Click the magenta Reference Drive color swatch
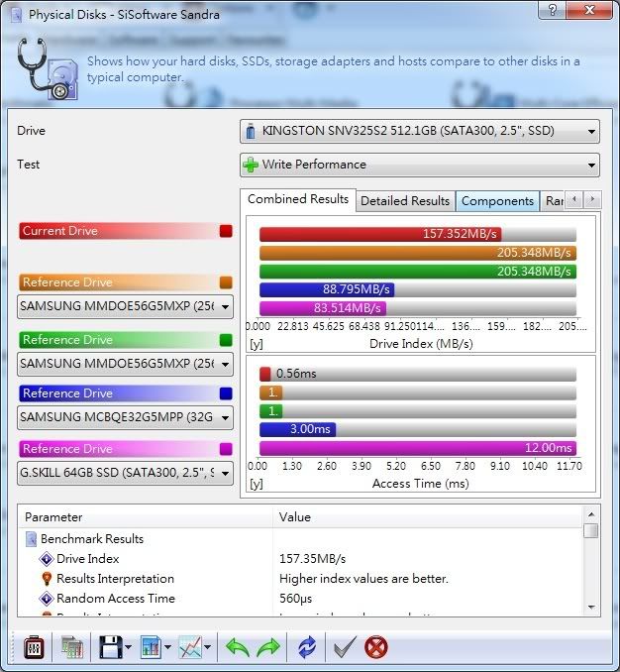 pyautogui.click(x=226, y=449)
